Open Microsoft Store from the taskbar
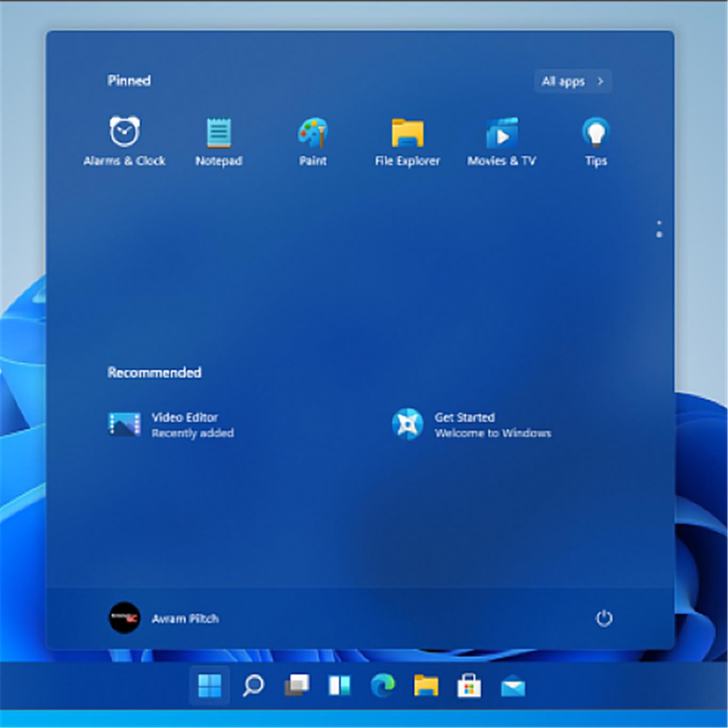This screenshot has width=728, height=728. point(469,685)
